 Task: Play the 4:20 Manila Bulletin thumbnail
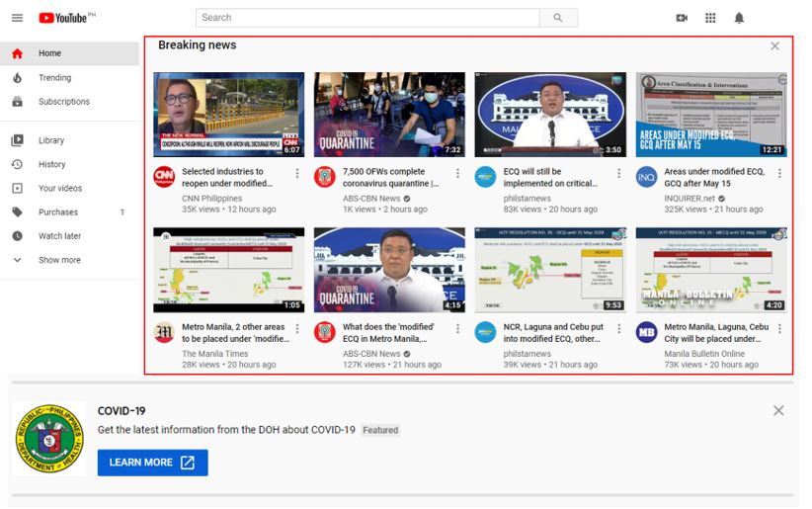click(711, 270)
